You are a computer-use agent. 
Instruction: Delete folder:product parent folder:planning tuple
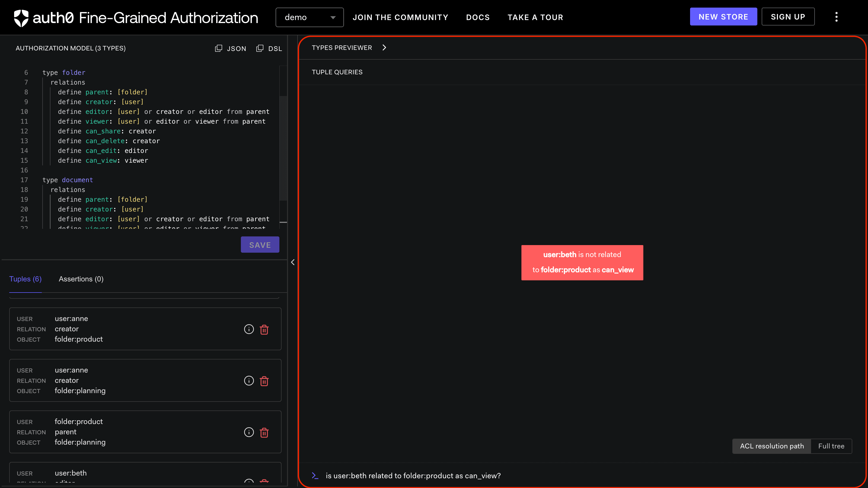(x=264, y=432)
